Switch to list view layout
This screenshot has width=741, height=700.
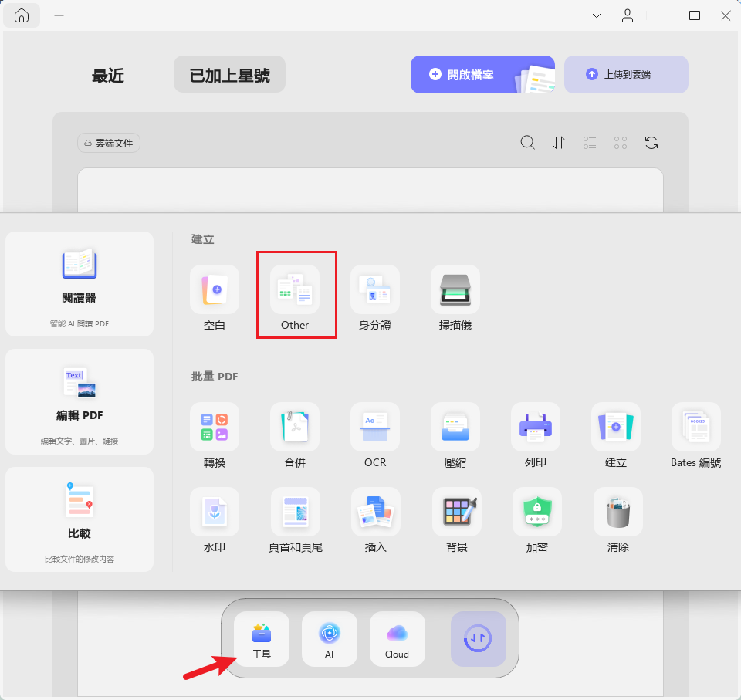(590, 142)
